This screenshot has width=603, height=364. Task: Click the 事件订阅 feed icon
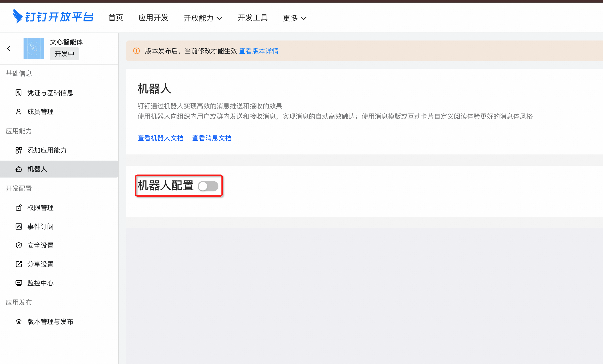tap(19, 226)
